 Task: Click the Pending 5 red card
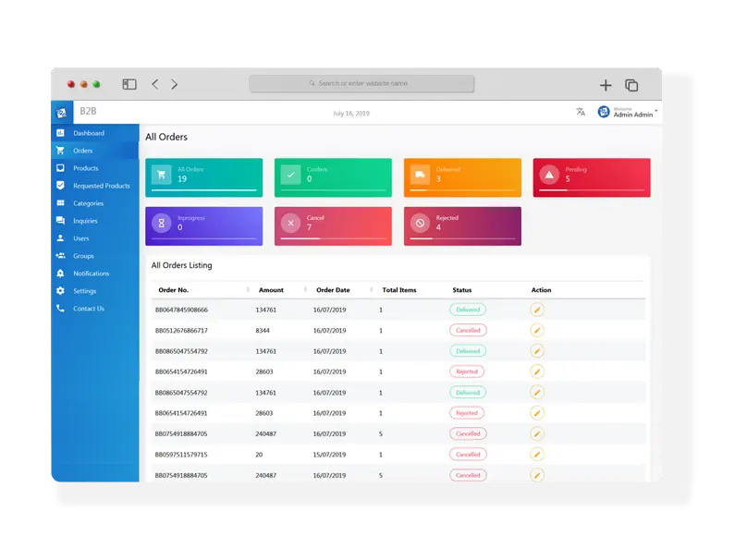[592, 177]
